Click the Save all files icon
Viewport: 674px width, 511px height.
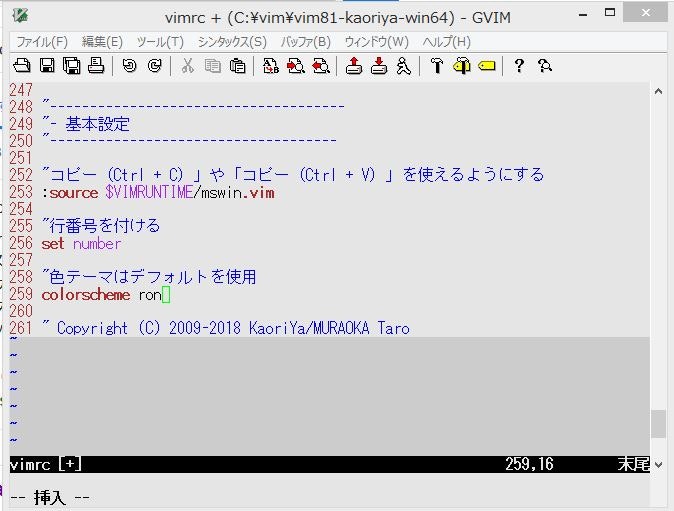click(72, 66)
